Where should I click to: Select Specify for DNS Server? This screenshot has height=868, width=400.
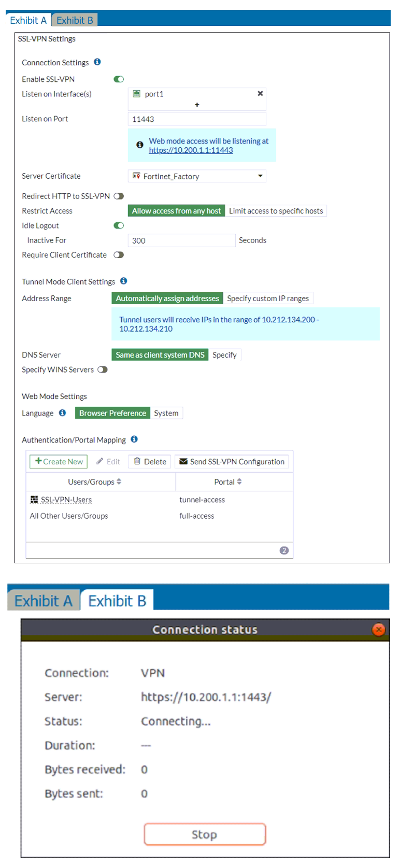pos(224,355)
